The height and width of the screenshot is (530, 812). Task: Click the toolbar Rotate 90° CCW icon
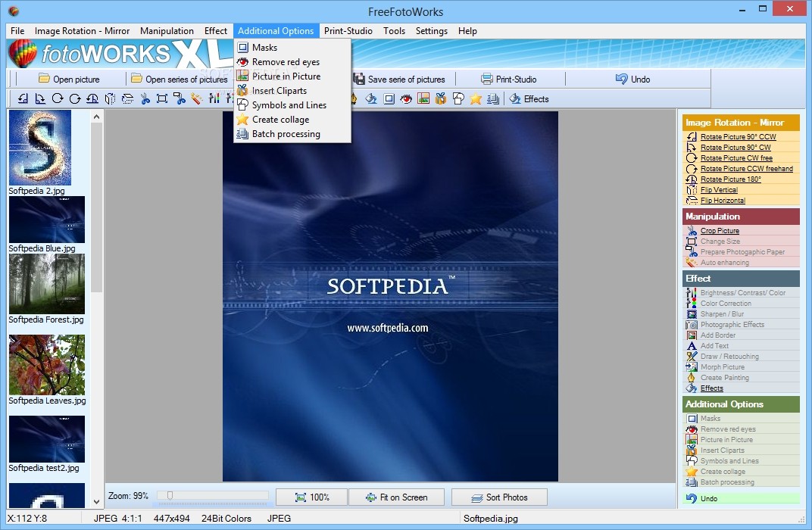point(23,99)
